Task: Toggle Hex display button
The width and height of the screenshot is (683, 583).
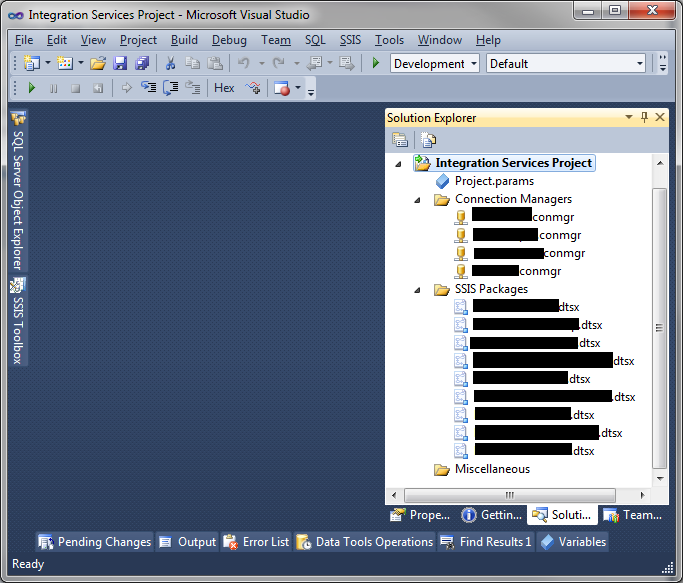Action: tap(224, 88)
